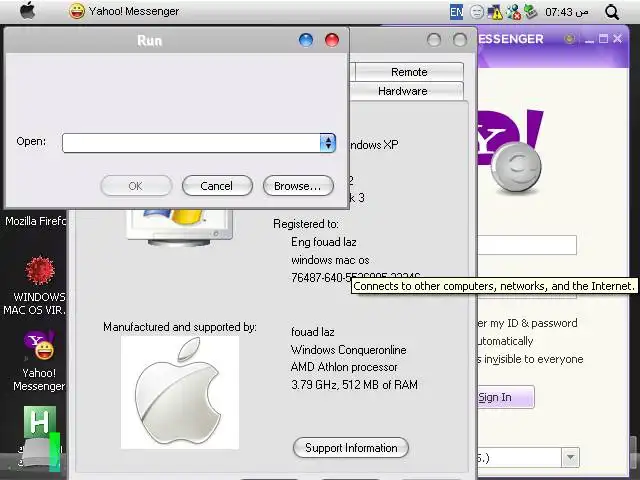
Task: Click the grey smiley Yahoo logo in Messenger
Action: tap(516, 167)
